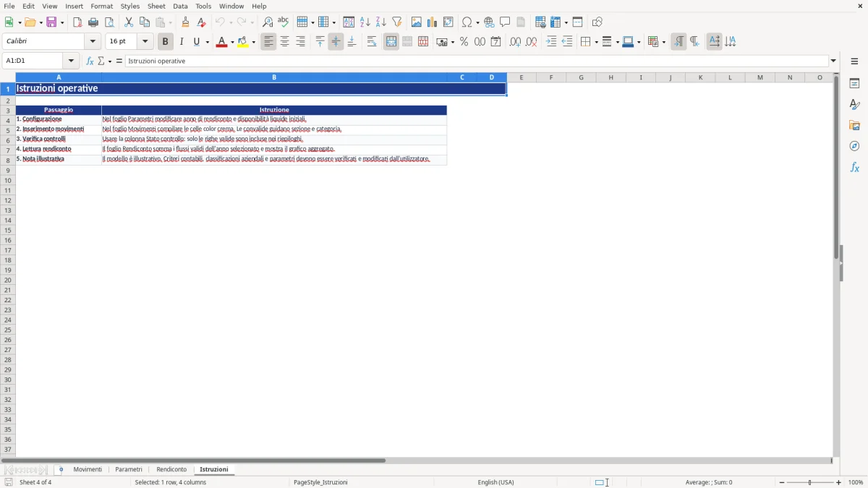The image size is (868, 488).
Task: Open the Name Box dropdown arrow
Action: [x=71, y=61]
